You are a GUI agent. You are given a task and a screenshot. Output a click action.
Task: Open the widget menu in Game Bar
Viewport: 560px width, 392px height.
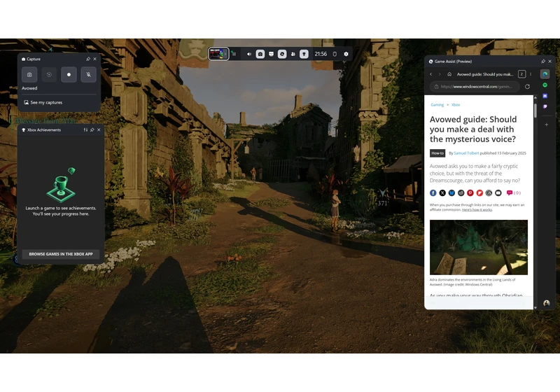(234, 54)
